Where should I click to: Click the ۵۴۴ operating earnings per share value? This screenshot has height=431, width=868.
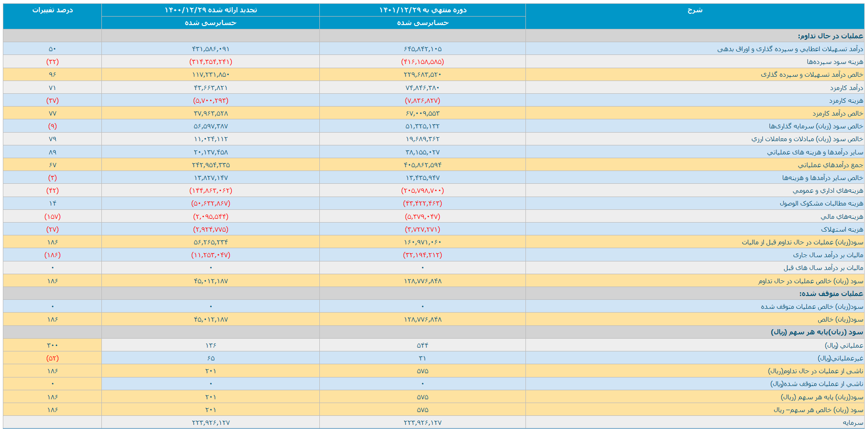tap(423, 345)
